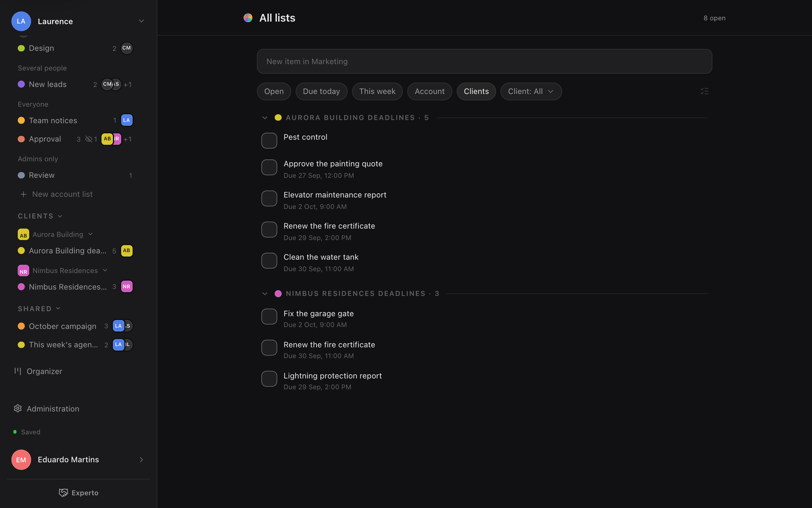Select the Account filter
Image resolution: width=812 pixels, height=508 pixels.
tap(429, 91)
